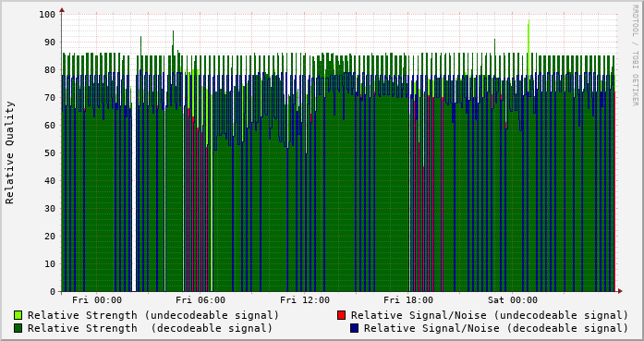This screenshot has width=644, height=341.
Task: Click the Fri 18:00 time axis label
Action: (408, 300)
